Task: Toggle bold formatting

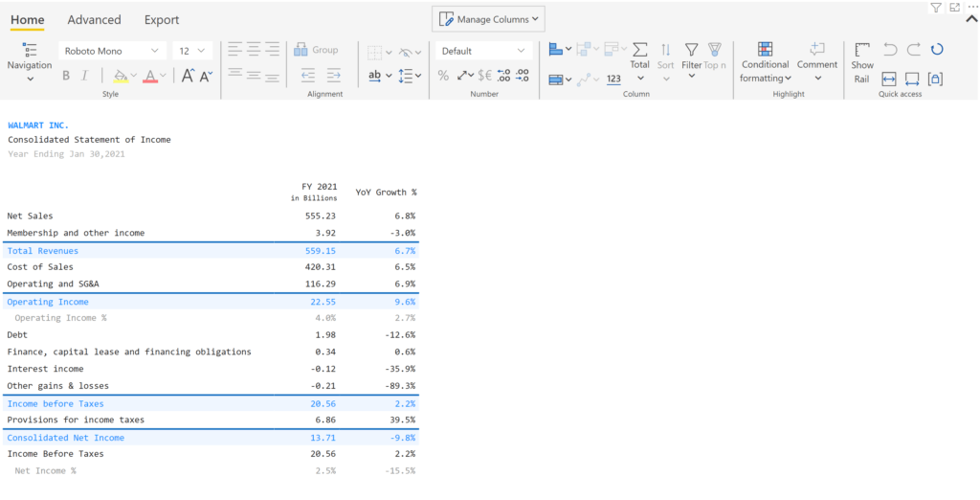Action: pos(66,76)
